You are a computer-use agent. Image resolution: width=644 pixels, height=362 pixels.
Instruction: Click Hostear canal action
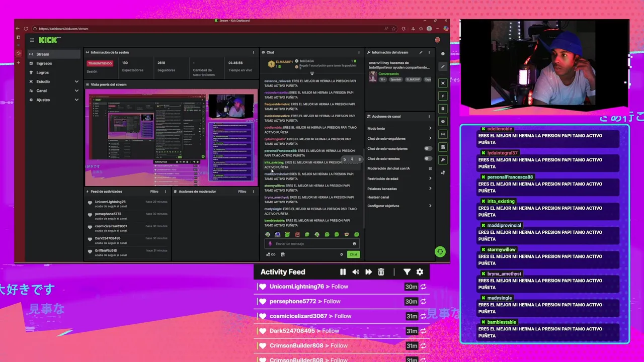378,197
